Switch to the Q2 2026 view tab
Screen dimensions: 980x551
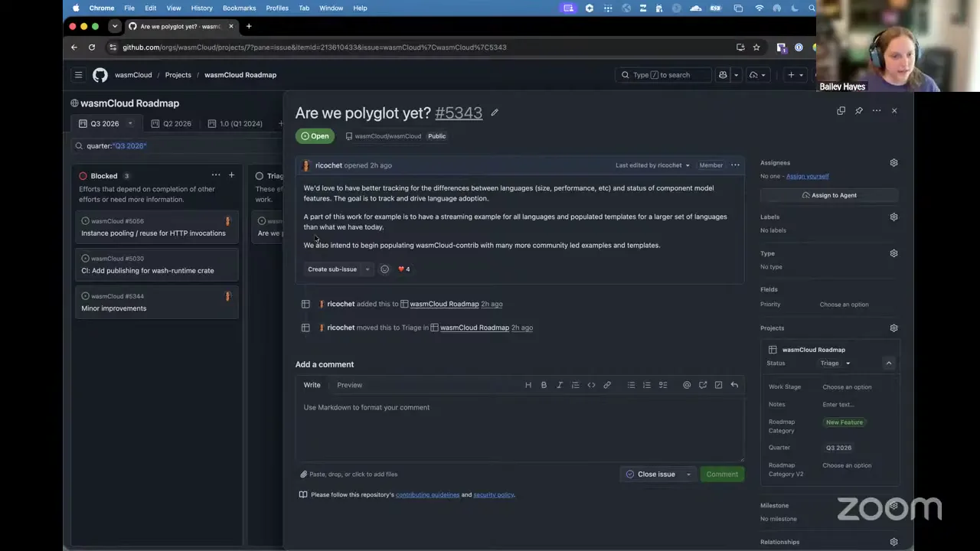coord(171,124)
